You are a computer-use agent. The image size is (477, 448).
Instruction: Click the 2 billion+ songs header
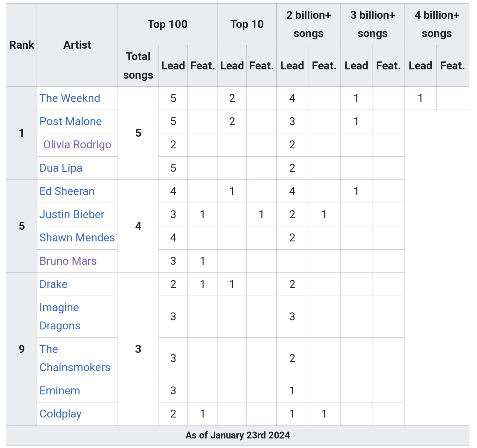[308, 24]
